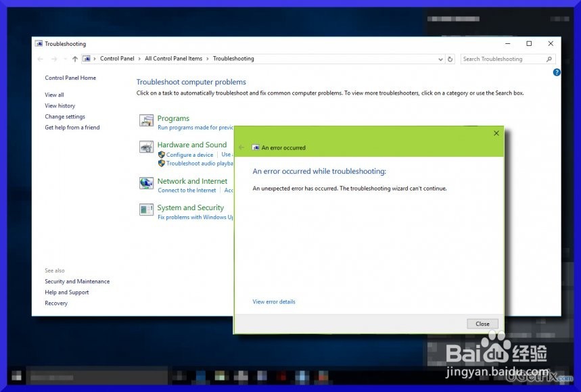Click Fix problems with Windows Update
This screenshot has width=581, height=392.
(x=195, y=217)
